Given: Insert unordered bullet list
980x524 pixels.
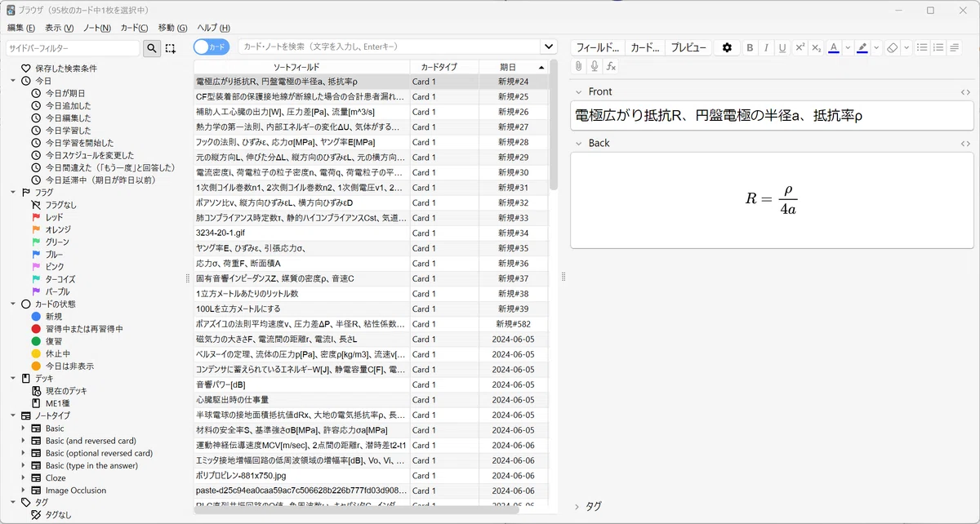Looking at the screenshot, I should [922, 47].
